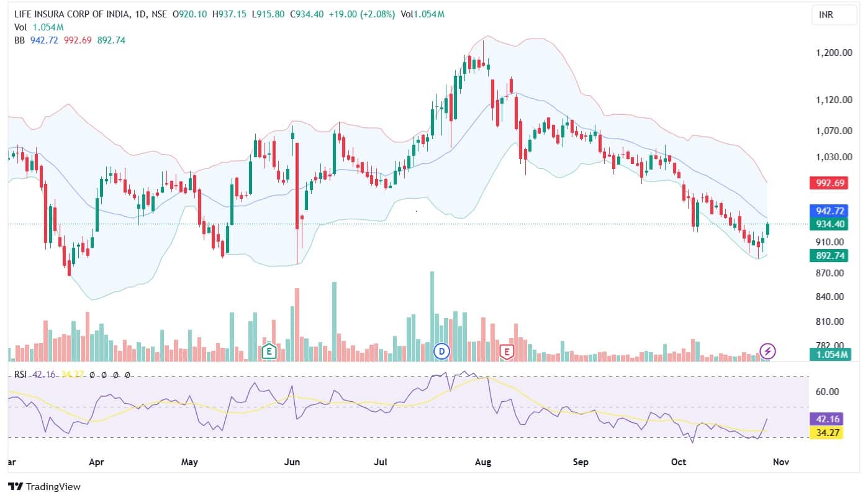Click the green 892.74 lower band label
Viewport: 868px width, 500px height.
[829, 255]
